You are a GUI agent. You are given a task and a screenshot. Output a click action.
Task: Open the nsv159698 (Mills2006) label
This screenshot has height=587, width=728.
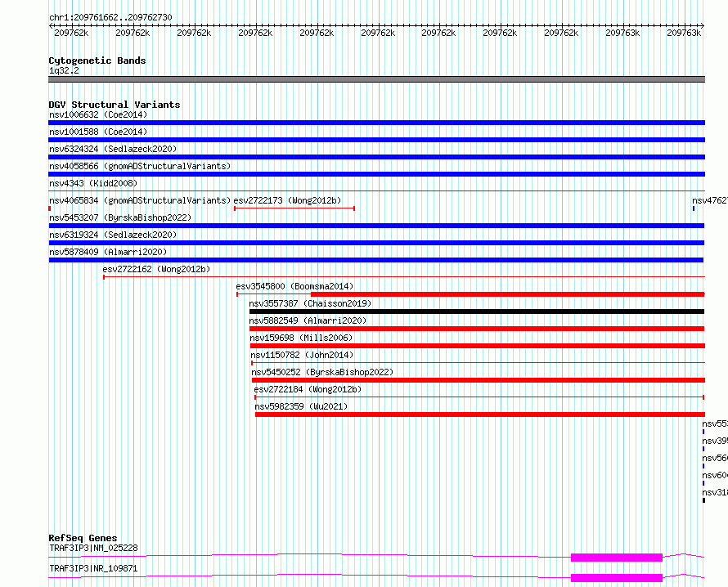click(x=301, y=338)
